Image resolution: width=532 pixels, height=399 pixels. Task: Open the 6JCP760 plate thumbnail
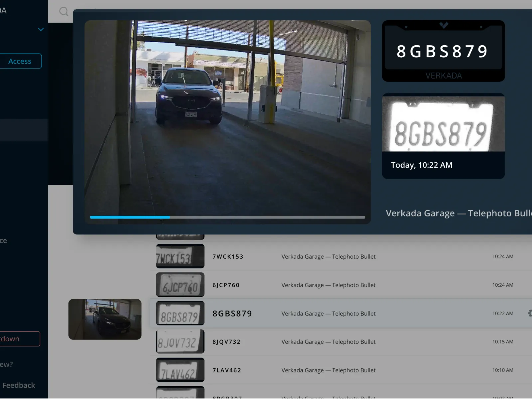point(180,285)
